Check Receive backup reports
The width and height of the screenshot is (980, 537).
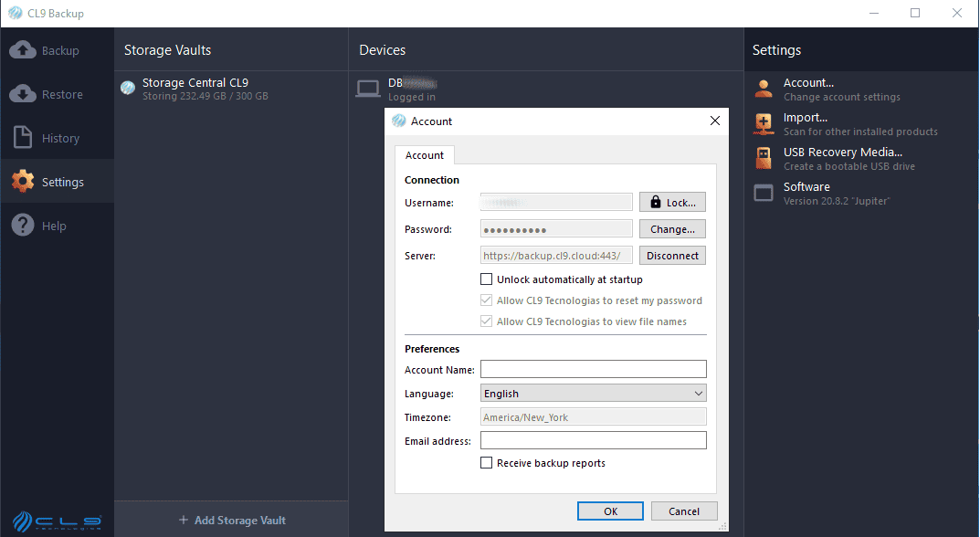(x=487, y=462)
